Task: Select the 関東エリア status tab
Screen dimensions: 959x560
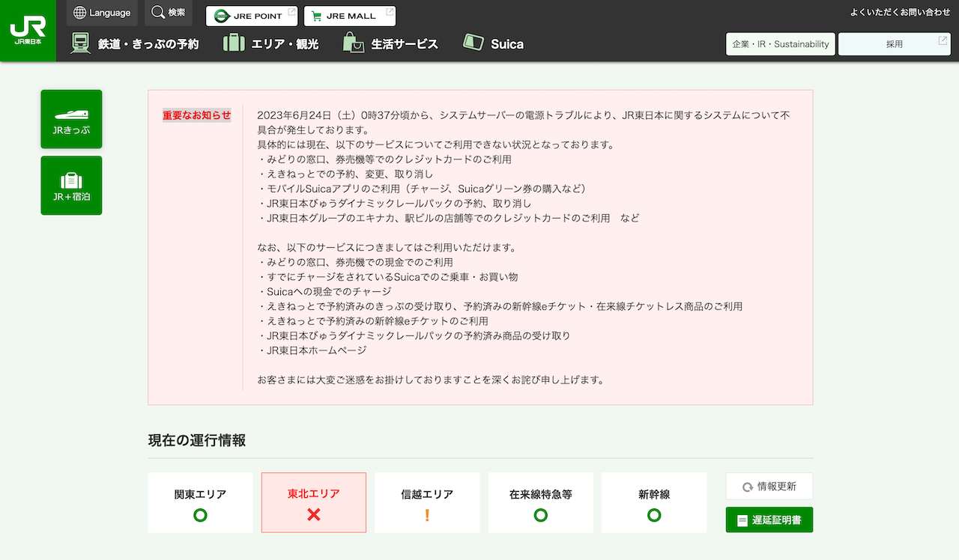Action: [x=200, y=502]
